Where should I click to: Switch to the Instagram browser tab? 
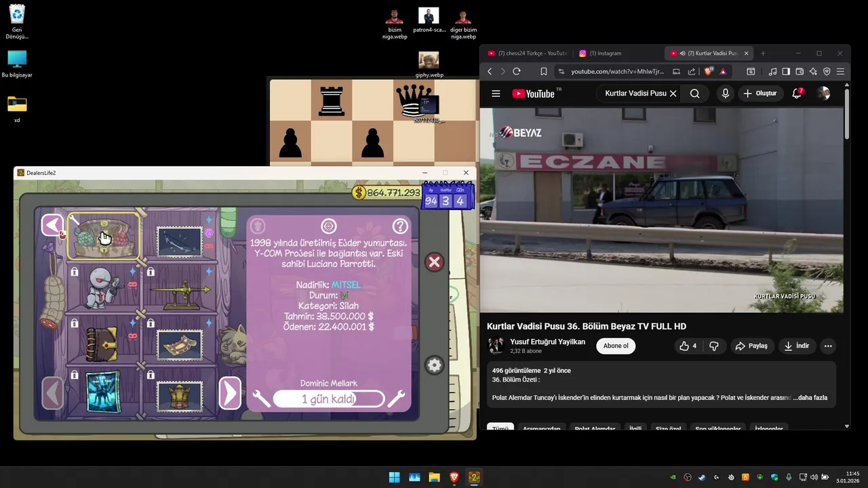coord(617,53)
